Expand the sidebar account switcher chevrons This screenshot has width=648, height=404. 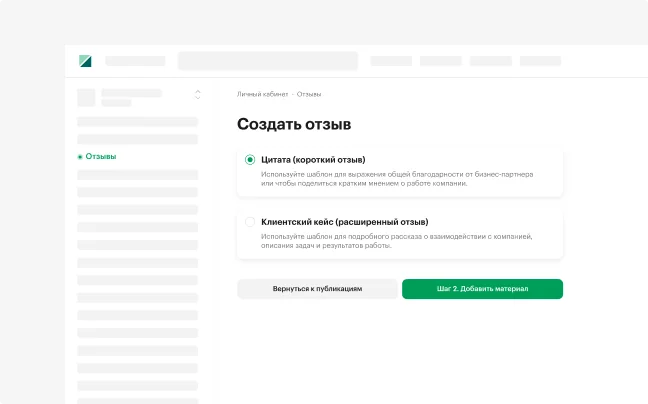(x=197, y=95)
